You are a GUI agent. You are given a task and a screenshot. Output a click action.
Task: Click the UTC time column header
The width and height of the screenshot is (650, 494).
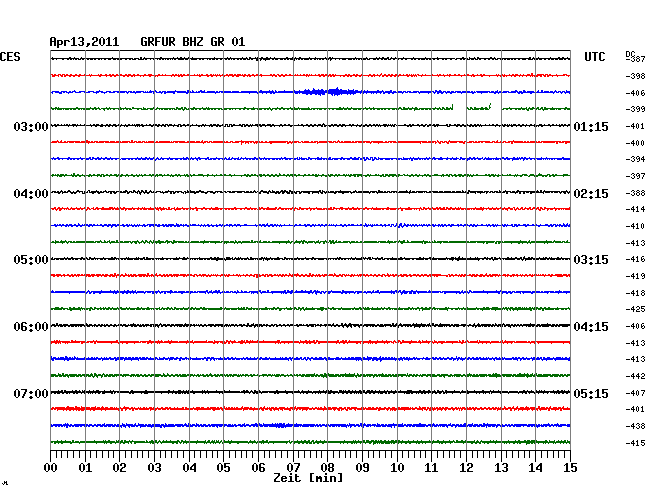[x=594, y=57]
